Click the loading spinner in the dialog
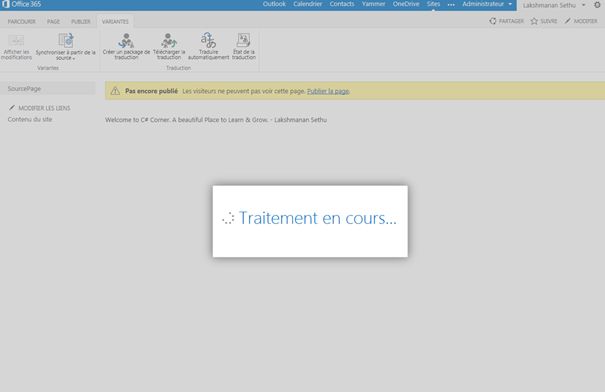Screen dimensions: 605x392 click(x=228, y=218)
